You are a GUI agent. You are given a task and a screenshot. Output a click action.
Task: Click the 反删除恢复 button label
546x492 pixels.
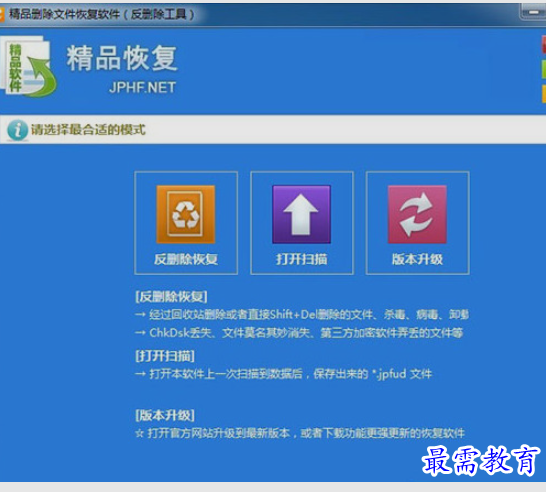(186, 259)
